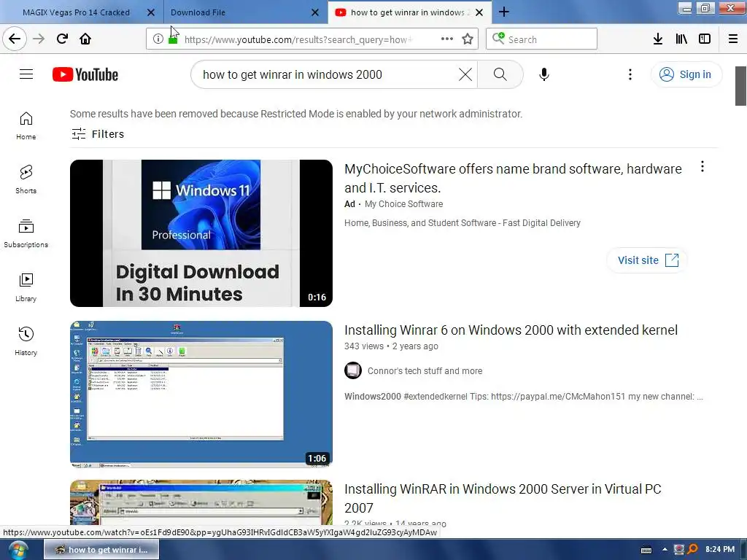Open Subscriptions in the YouTube sidebar
Viewport: 747px width, 560px height.
click(x=26, y=234)
